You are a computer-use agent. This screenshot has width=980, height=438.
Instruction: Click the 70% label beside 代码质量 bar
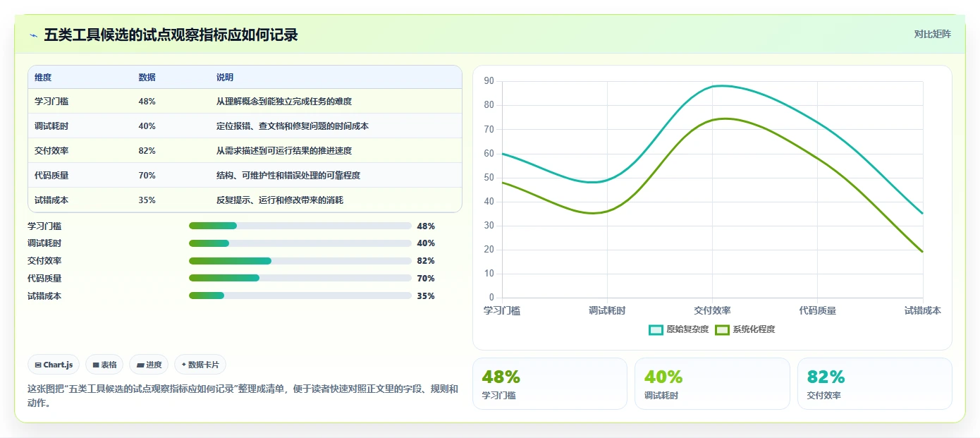[x=426, y=279]
